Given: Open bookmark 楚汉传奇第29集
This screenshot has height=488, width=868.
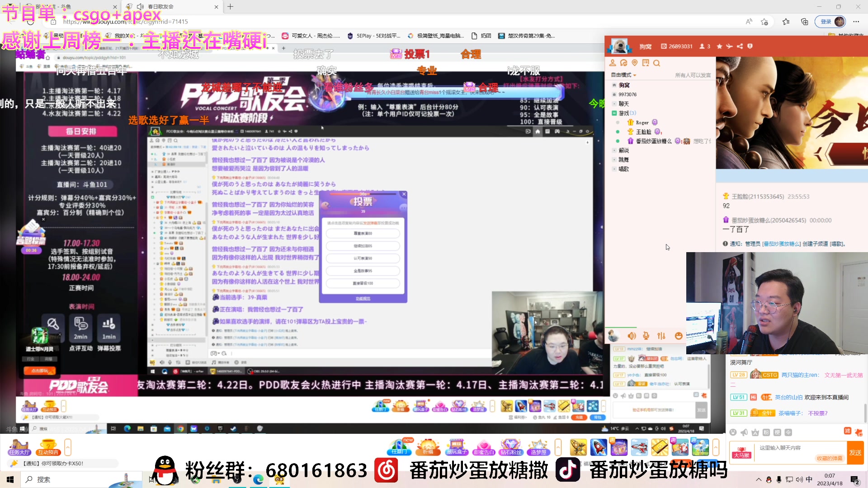Looking at the screenshot, I should pos(527,36).
